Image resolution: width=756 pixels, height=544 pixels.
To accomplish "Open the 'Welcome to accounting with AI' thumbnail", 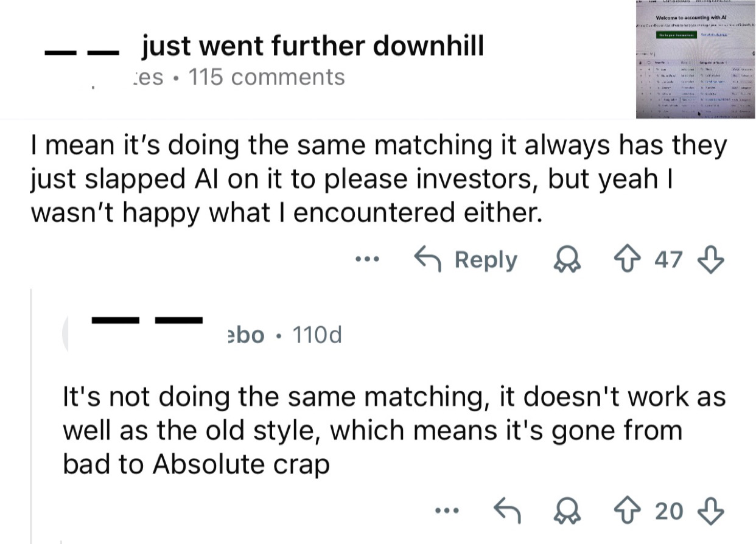I will (x=694, y=58).
